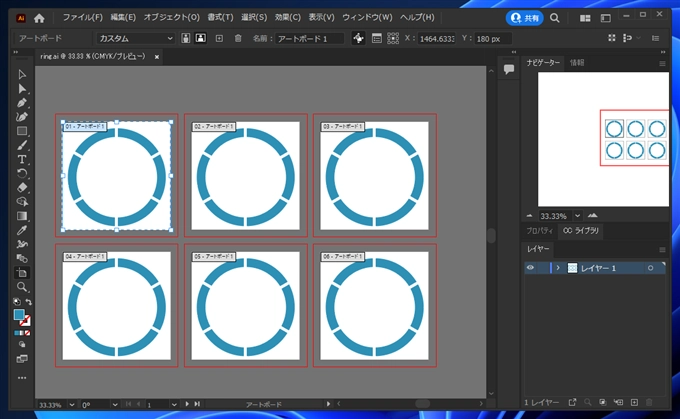This screenshot has width=680, height=419.
Task: Change the drawing mode
Action: (22, 344)
